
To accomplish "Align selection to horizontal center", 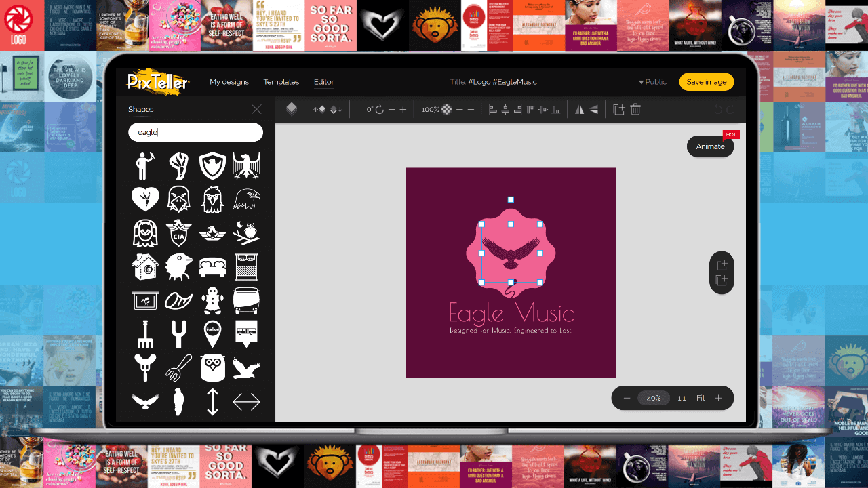I will (x=505, y=109).
